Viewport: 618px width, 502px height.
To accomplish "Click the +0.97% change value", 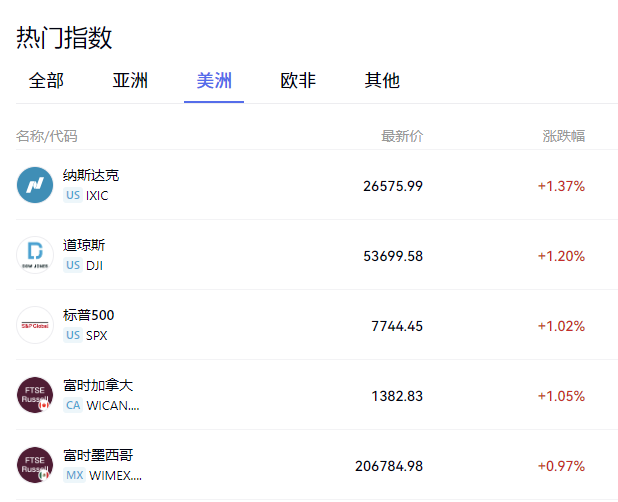I will (x=561, y=466).
